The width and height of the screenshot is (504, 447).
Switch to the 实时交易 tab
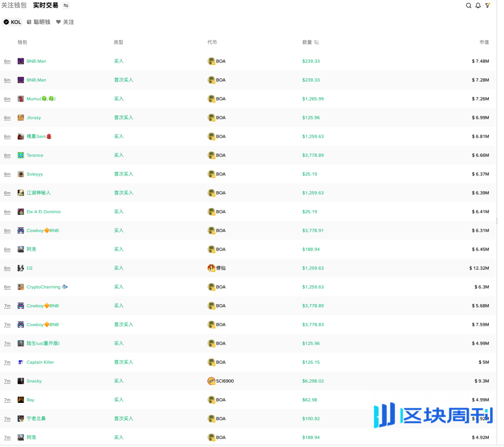(x=45, y=6)
